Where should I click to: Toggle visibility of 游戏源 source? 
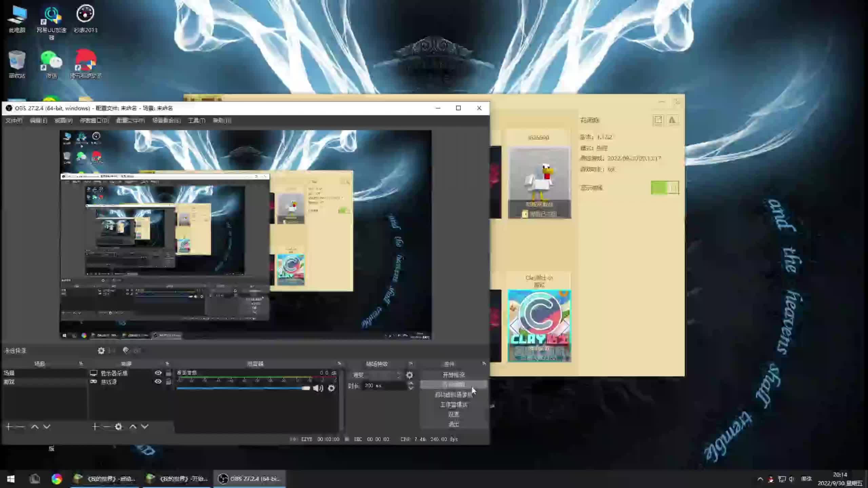[x=158, y=382]
